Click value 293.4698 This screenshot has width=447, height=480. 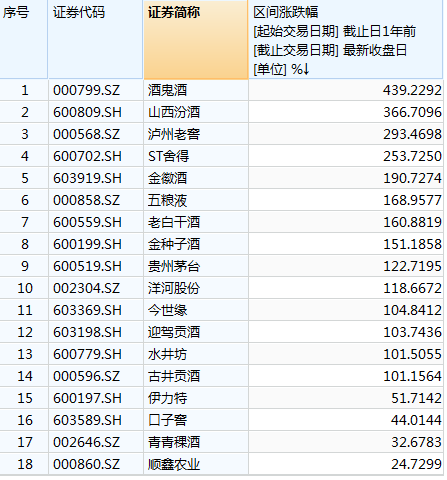(412, 134)
